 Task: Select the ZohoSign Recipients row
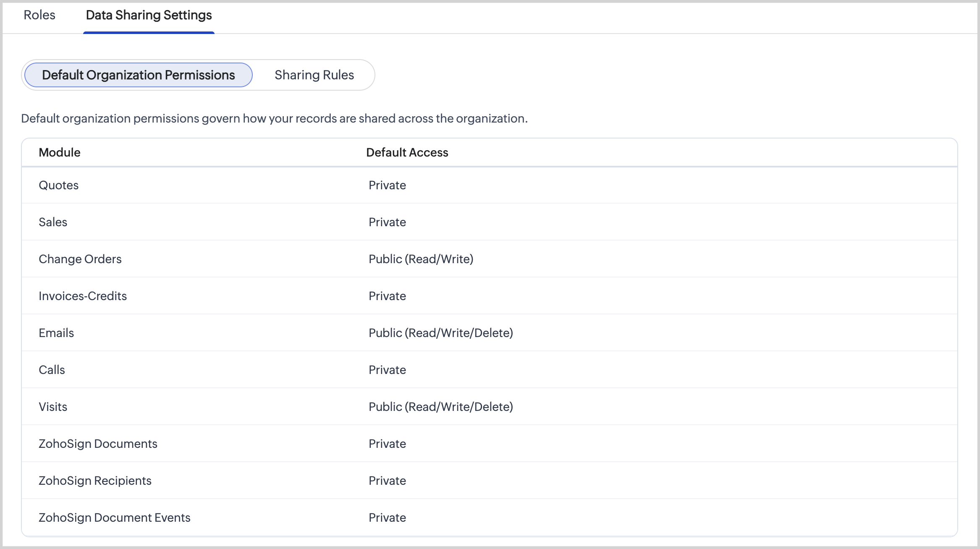(x=95, y=481)
